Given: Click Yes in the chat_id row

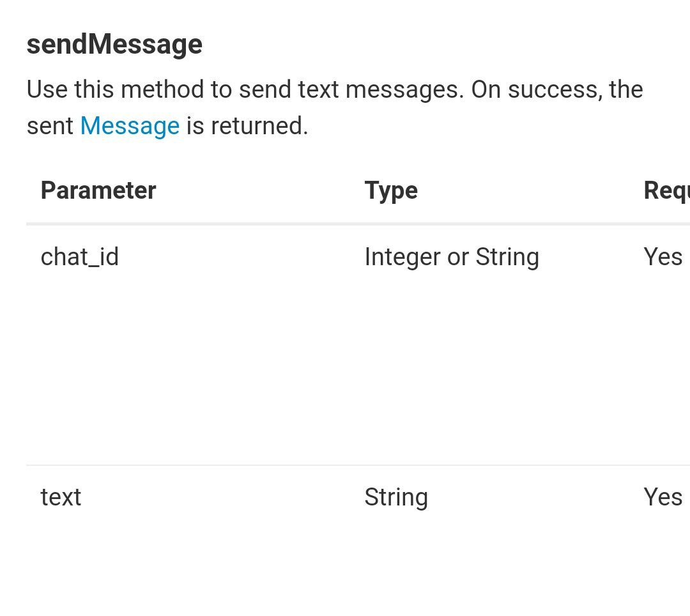Looking at the screenshot, I should (663, 257).
